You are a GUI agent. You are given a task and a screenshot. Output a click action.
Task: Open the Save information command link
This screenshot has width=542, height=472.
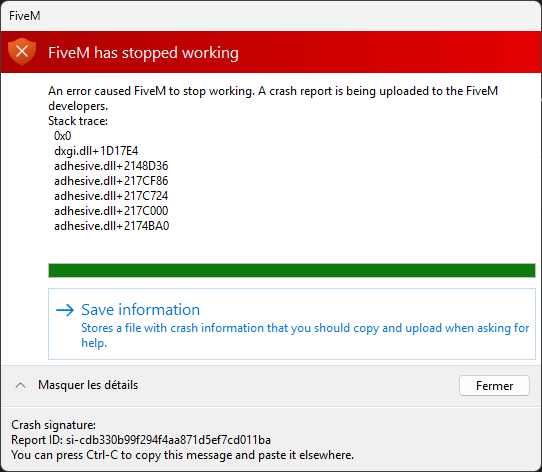pyautogui.click(x=292, y=324)
